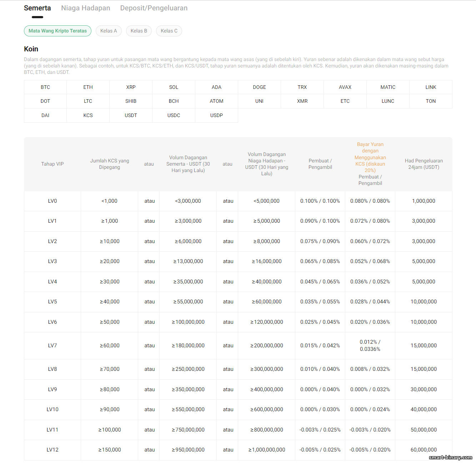Click the USDT coin cell
476x464 pixels.
[131, 116]
